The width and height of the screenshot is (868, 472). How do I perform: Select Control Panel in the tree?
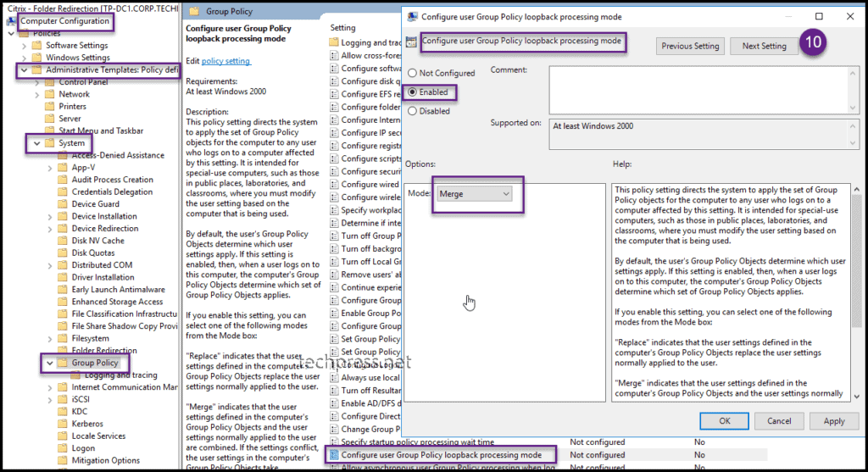pos(83,82)
